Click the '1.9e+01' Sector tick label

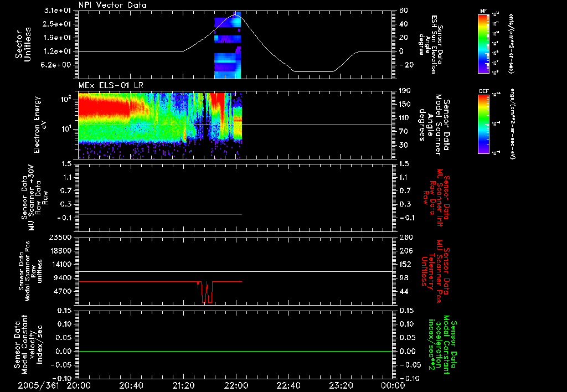coord(58,38)
